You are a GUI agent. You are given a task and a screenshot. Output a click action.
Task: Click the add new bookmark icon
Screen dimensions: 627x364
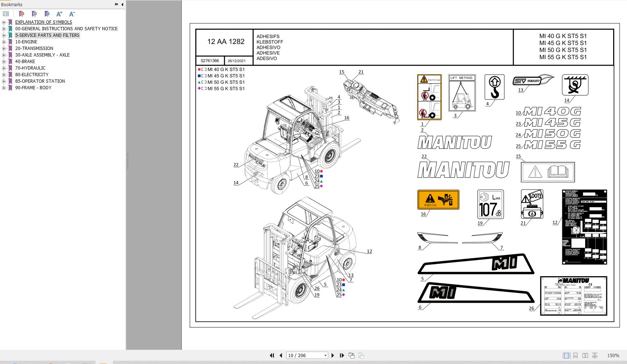[34, 14]
